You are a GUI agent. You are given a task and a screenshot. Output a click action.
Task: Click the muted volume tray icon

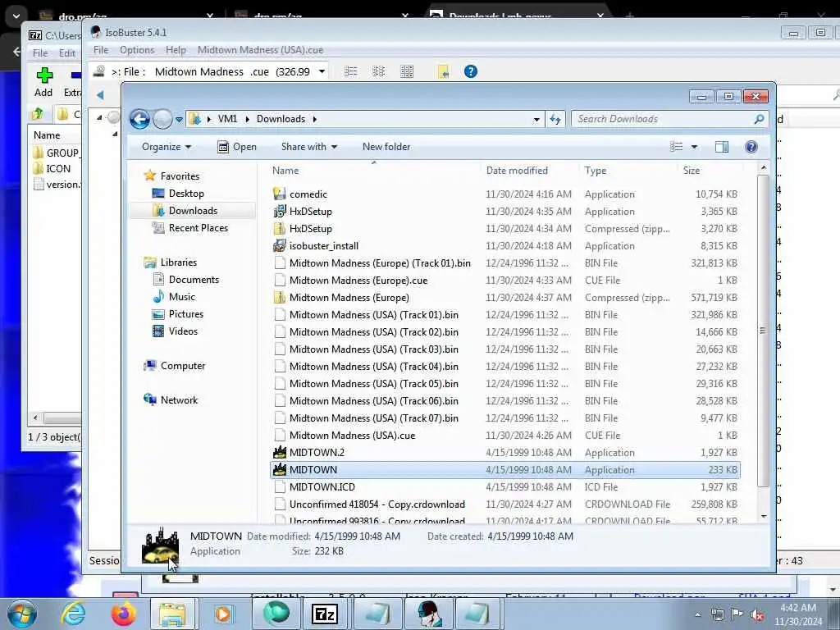pyautogui.click(x=757, y=615)
